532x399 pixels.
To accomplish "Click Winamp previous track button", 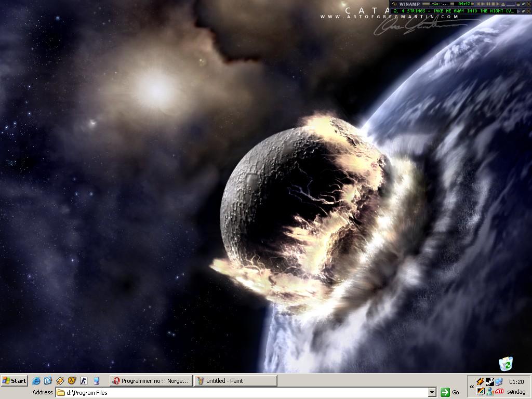I will (478, 4).
